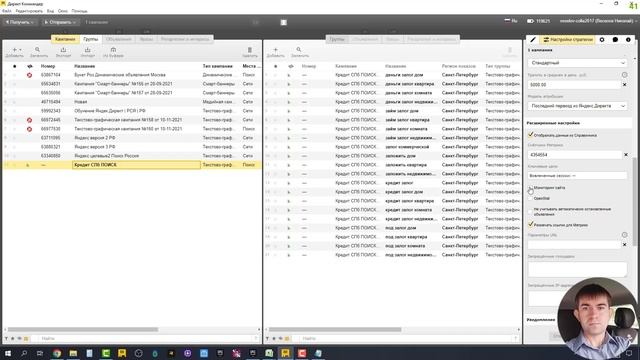Click right pane horizontal scrollbar
Viewport: 640px width, 360px height.
click(335, 329)
